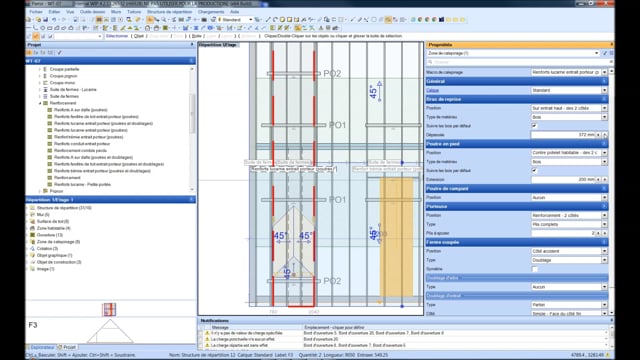Click the checkmark icon in Projet panel toolbar
640x360 pixels.
(x=60, y=53)
